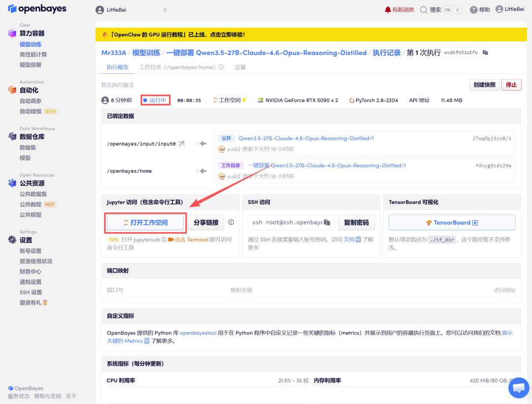
Task: Click the API 地址 label
Action: 419,100
